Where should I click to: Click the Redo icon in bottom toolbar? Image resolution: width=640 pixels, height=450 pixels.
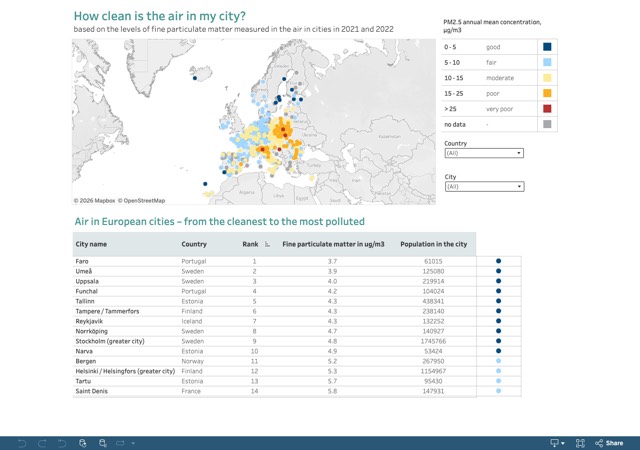pos(42,443)
